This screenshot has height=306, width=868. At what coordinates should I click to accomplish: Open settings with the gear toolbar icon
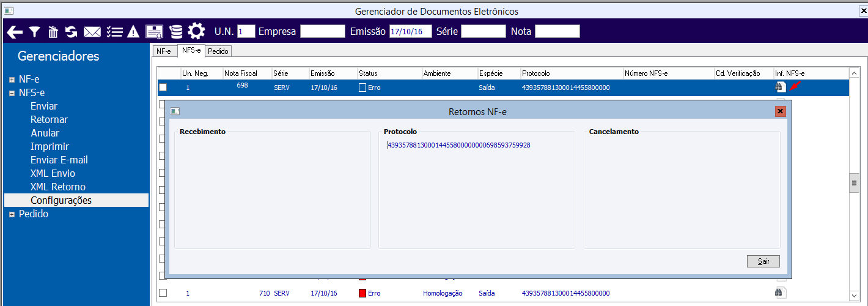[196, 31]
